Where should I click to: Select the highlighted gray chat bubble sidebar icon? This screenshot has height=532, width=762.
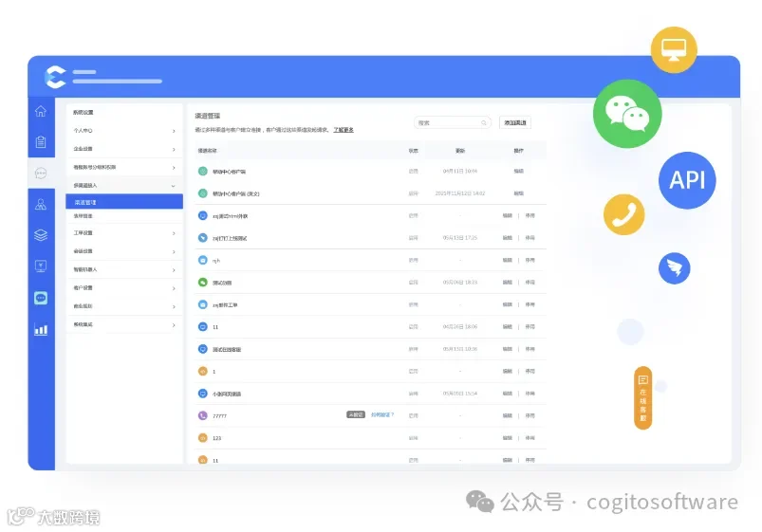[41, 173]
